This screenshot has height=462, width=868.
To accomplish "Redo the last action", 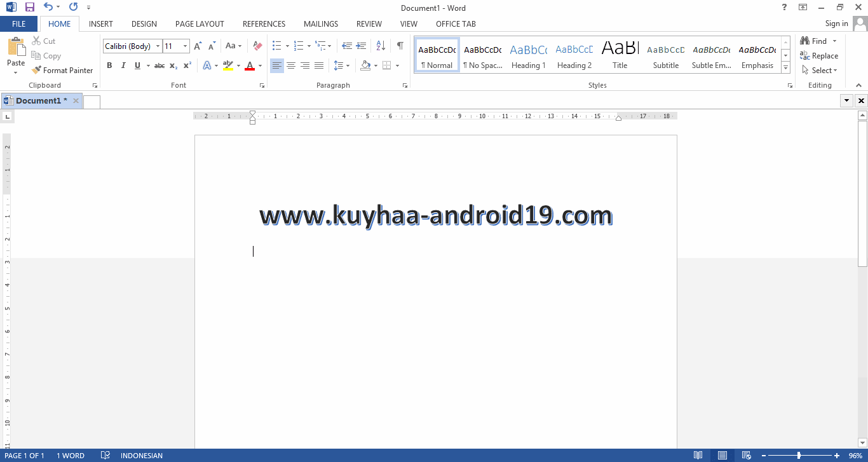I will [x=73, y=8].
